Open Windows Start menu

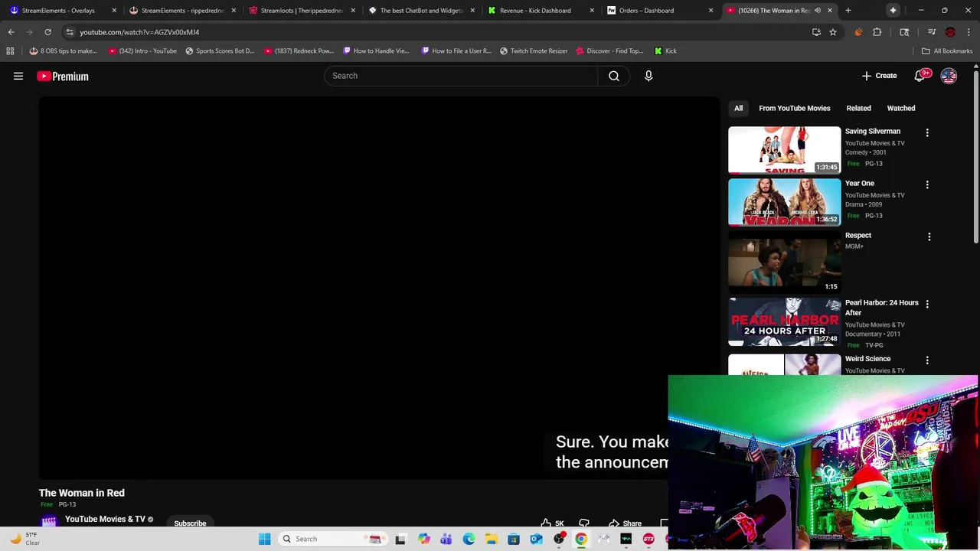[x=265, y=539]
